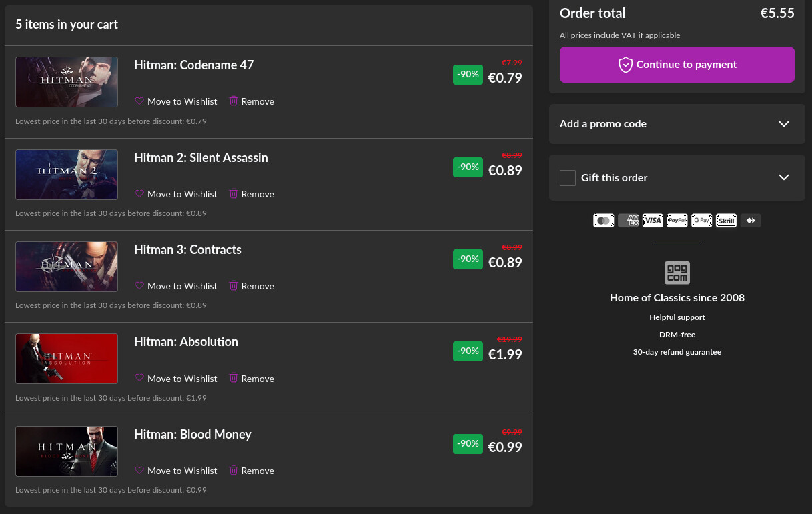This screenshot has width=812, height=514.
Task: Remove Hitman: Blood Money from cart
Action: click(252, 471)
